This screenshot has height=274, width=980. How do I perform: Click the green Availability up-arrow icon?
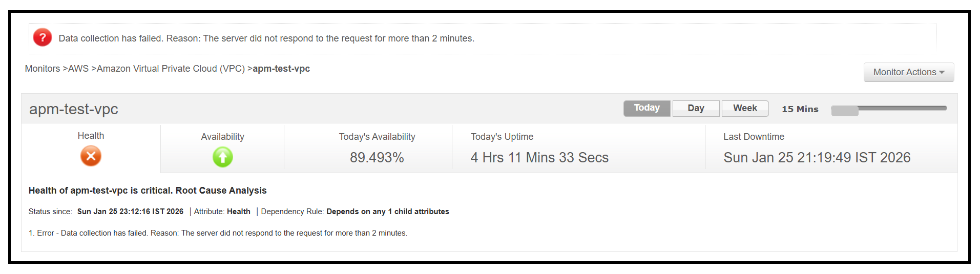click(x=222, y=157)
